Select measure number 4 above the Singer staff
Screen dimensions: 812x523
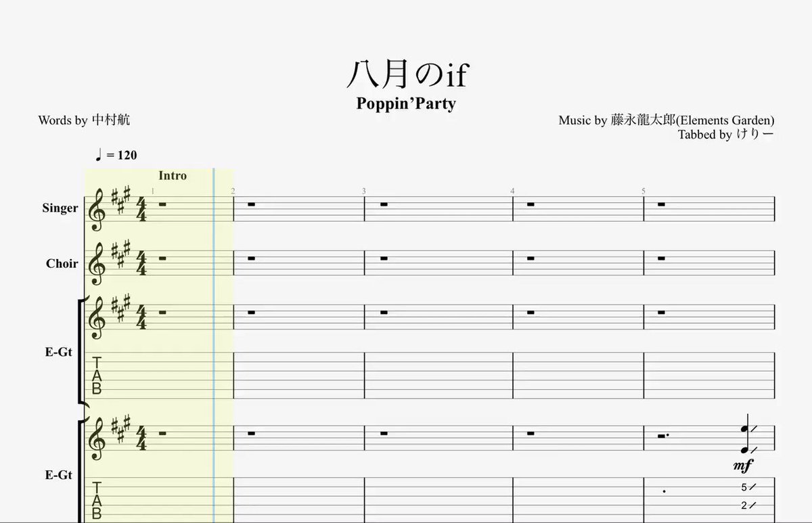point(513,191)
